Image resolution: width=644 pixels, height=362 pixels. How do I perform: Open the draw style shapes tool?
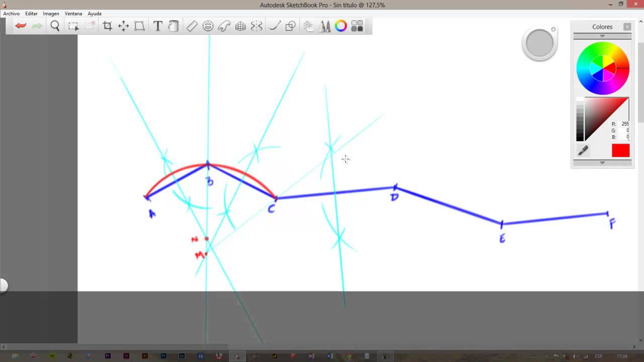[x=290, y=26]
